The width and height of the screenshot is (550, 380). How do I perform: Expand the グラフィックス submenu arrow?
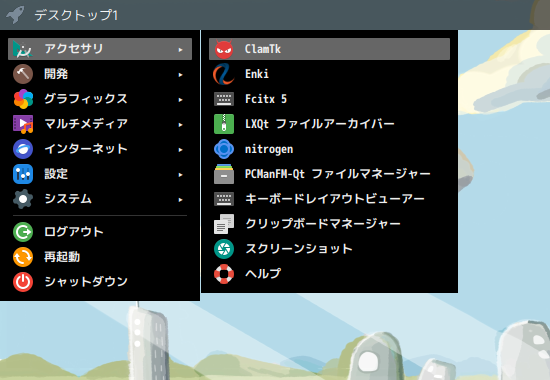[180, 99]
